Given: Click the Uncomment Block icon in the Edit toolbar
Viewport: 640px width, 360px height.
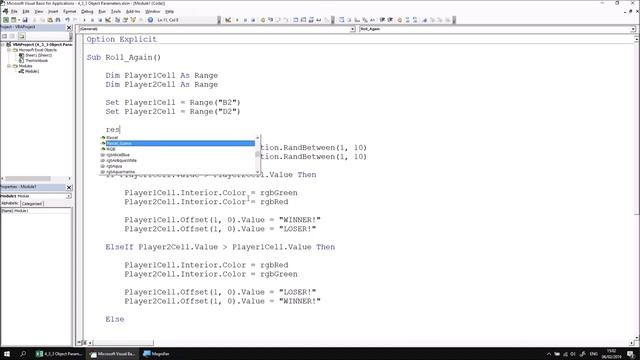Looking at the screenshot, I should pos(415,20).
